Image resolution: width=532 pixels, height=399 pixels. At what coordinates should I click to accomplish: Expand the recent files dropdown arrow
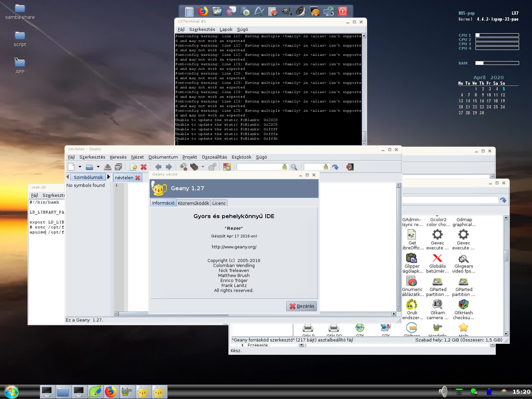click(98, 167)
